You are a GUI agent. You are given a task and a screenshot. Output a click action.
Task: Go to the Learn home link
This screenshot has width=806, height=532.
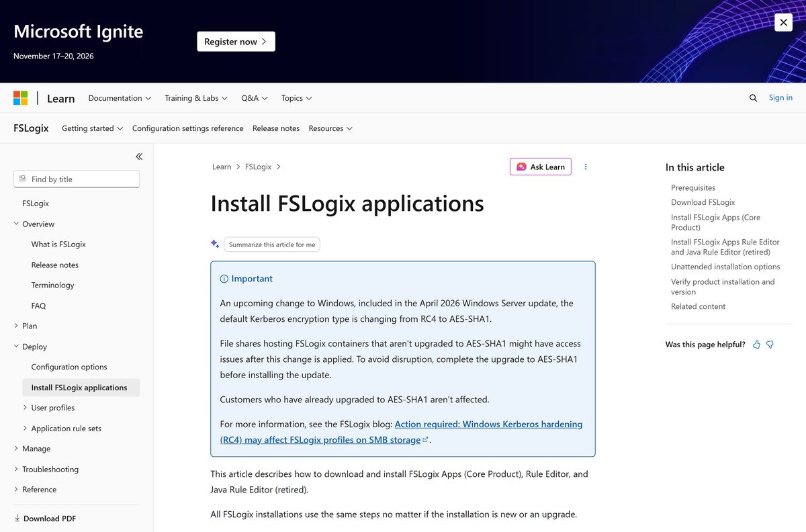(x=60, y=99)
